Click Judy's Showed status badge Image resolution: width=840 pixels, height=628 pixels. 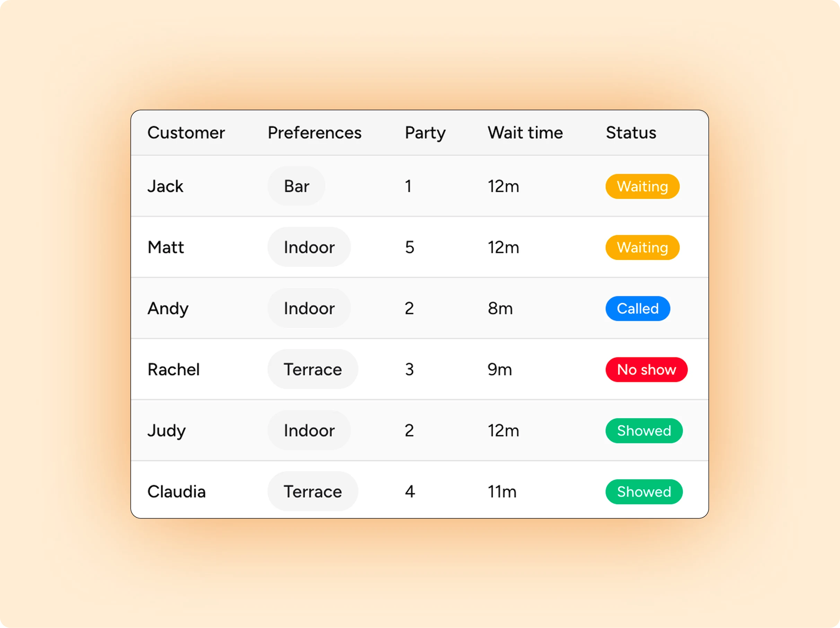tap(644, 430)
